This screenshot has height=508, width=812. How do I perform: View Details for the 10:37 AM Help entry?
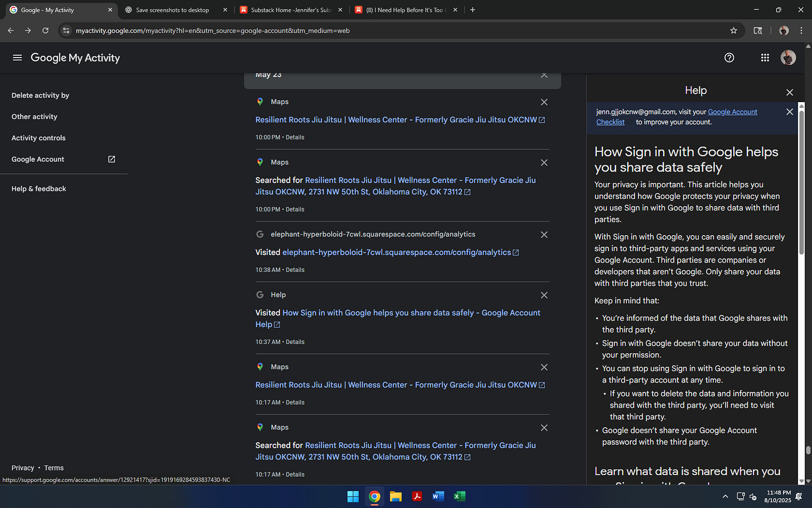click(295, 342)
